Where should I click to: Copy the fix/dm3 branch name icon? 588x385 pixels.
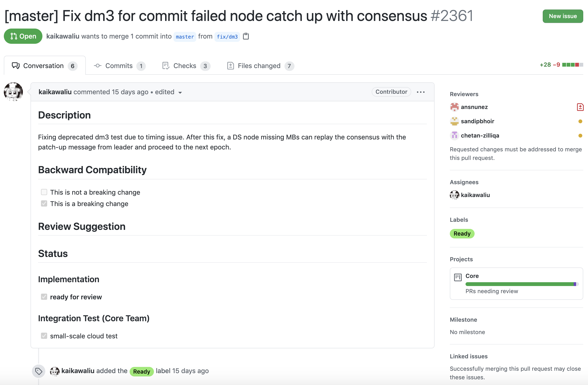(x=246, y=36)
